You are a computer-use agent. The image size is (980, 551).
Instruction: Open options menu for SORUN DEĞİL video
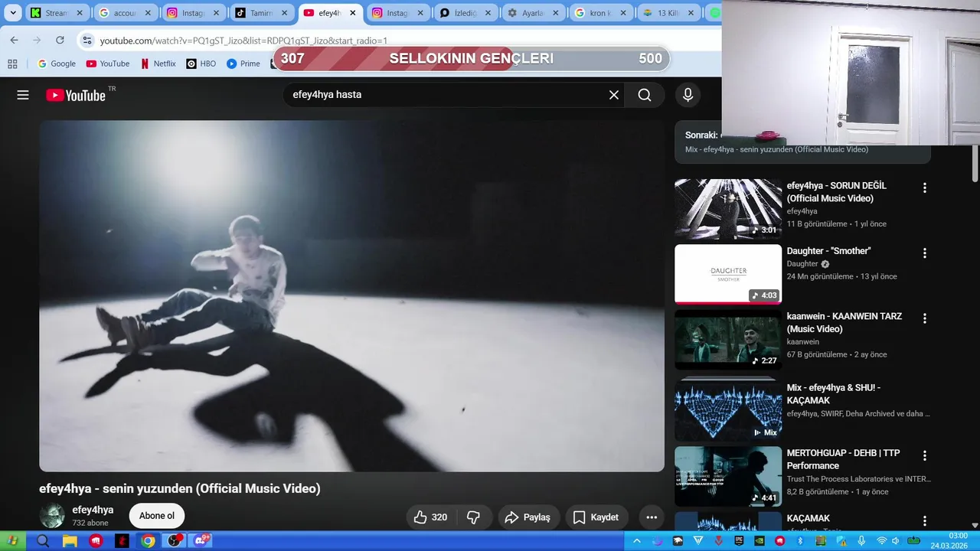coord(924,187)
